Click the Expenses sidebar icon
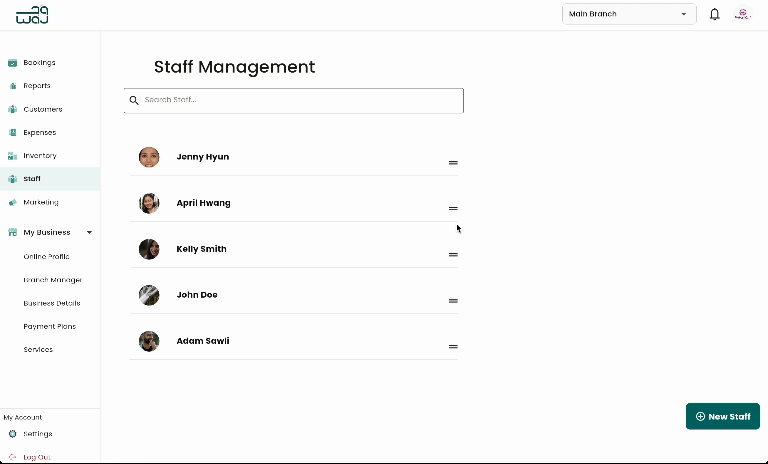 pyautogui.click(x=13, y=132)
